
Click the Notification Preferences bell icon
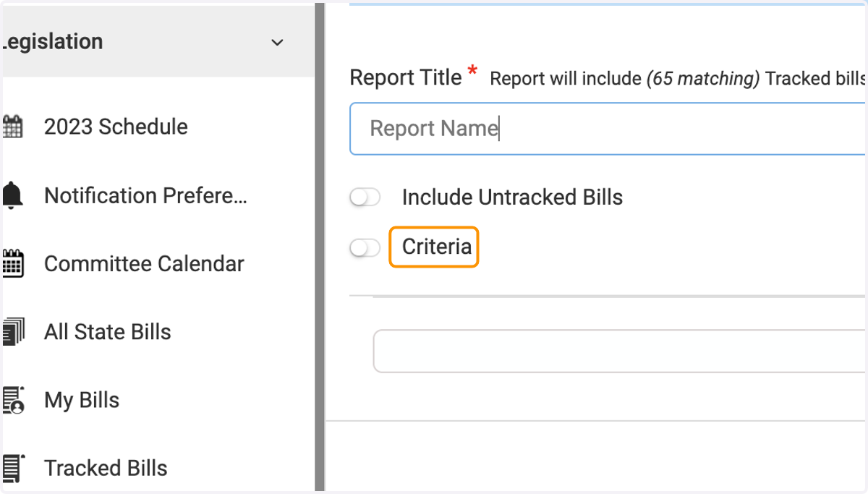[x=12, y=196]
